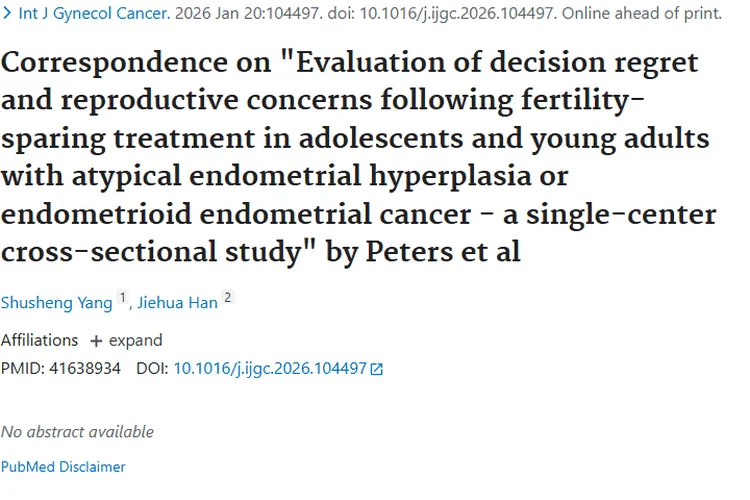Open the Int J Gynecol Cancer journal link
The width and height of the screenshot is (750, 500).
tap(94, 15)
